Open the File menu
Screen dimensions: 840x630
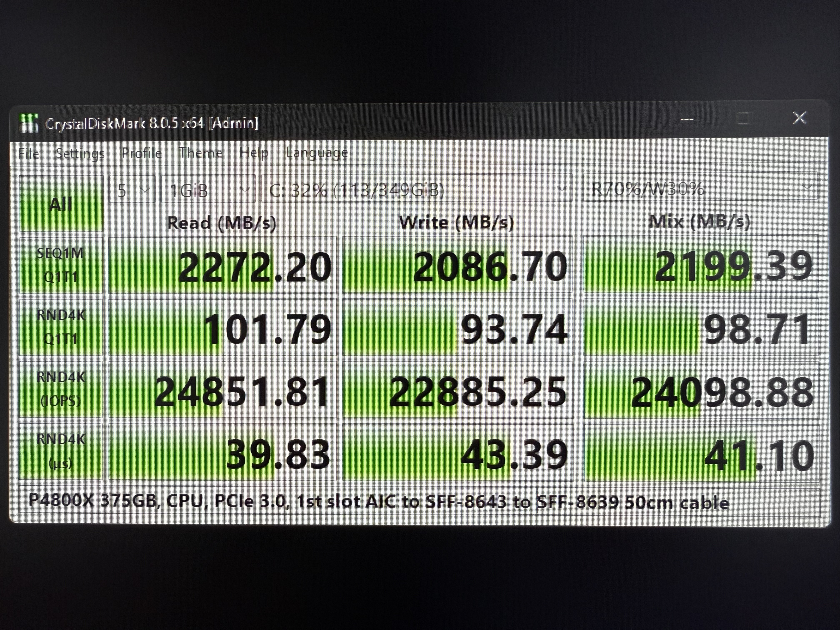[29, 154]
